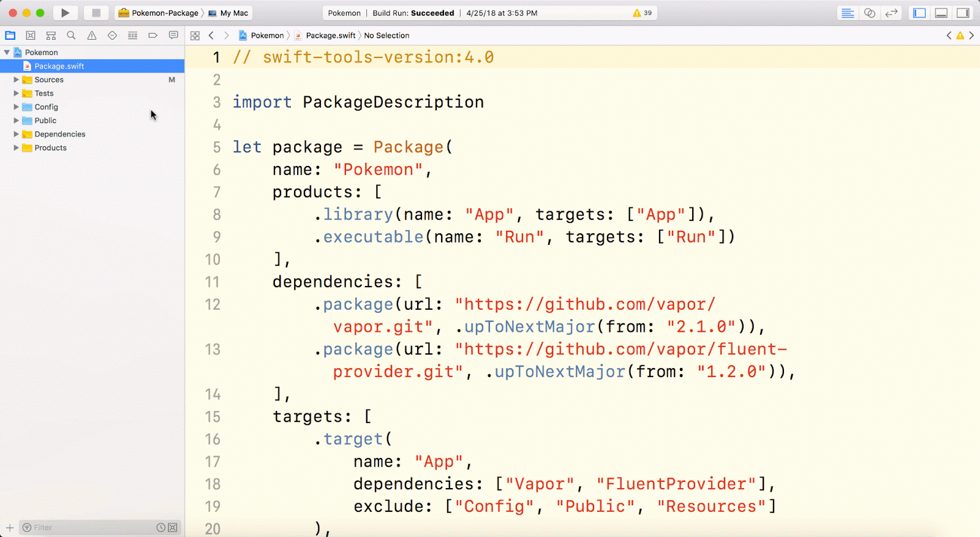Select the Products folder row

(92, 148)
